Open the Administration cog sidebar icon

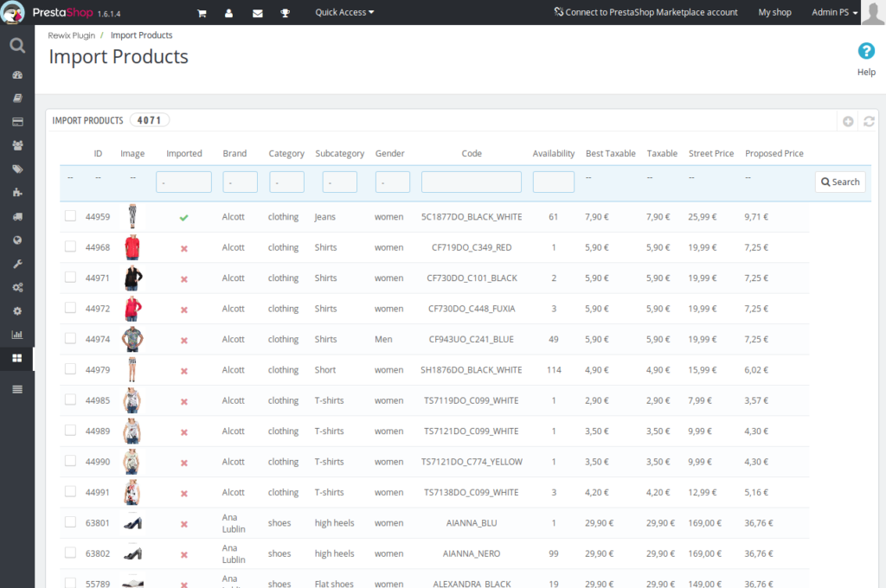[x=17, y=311]
